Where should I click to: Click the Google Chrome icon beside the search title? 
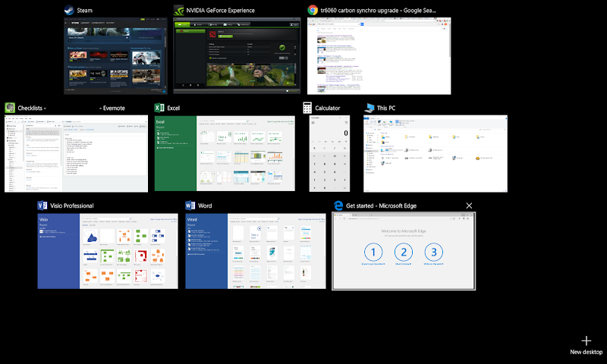point(313,10)
